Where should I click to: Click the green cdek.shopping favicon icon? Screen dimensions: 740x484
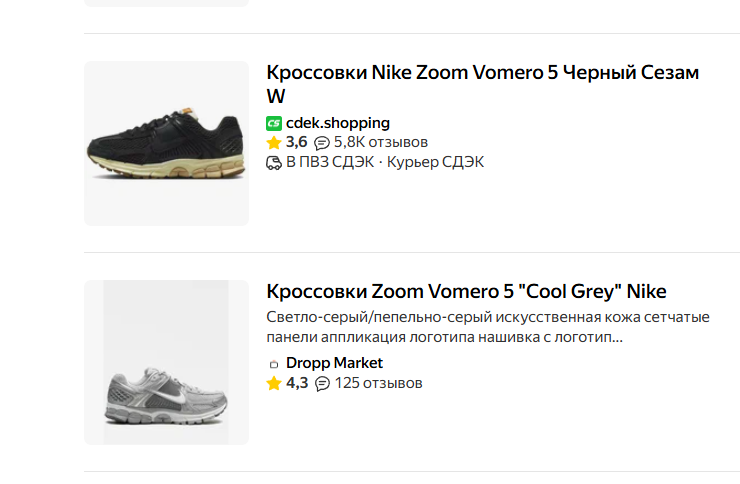[274, 123]
